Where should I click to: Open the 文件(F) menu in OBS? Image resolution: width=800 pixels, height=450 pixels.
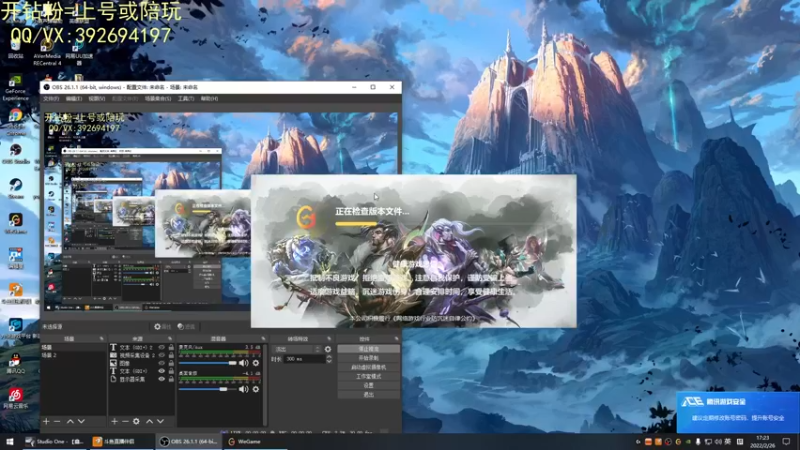click(x=51, y=98)
